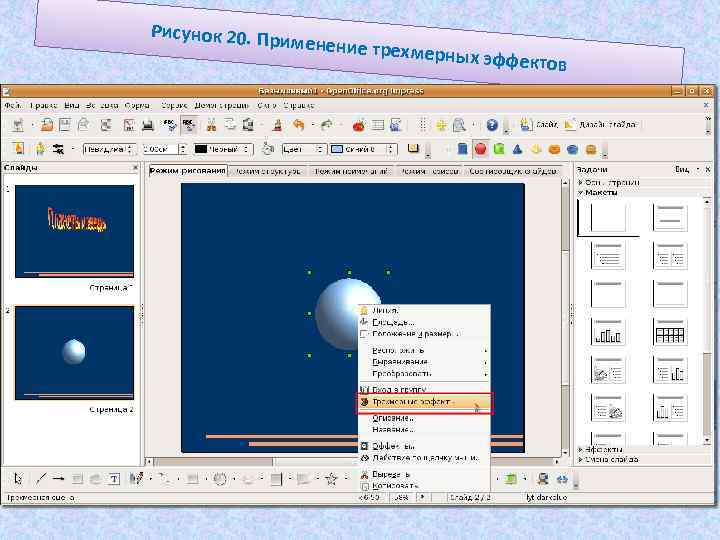720x540 pixels.
Task: Switch to Сортировщик слайдов tab
Action: tap(512, 171)
